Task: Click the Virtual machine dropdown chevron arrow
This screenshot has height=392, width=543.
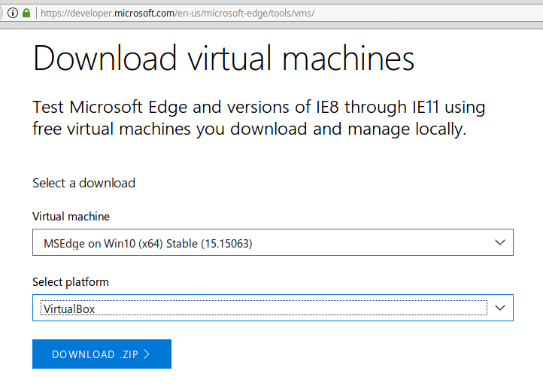Action: (499, 242)
